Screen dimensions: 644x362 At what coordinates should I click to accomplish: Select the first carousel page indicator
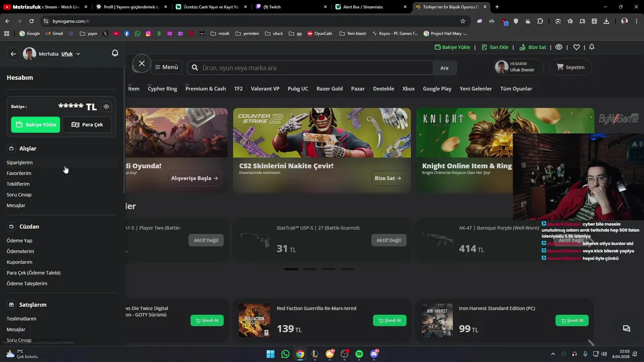click(x=291, y=269)
